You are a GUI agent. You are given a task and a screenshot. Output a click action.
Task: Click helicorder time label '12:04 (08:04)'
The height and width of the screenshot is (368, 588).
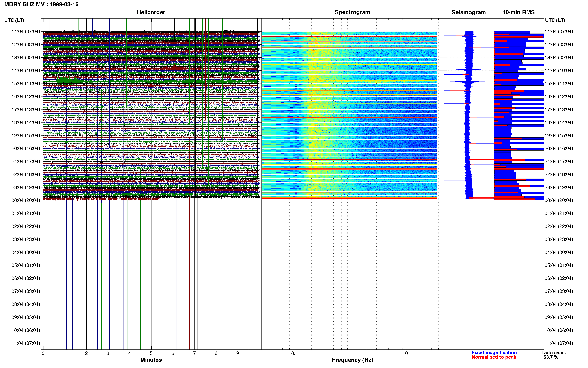click(26, 45)
